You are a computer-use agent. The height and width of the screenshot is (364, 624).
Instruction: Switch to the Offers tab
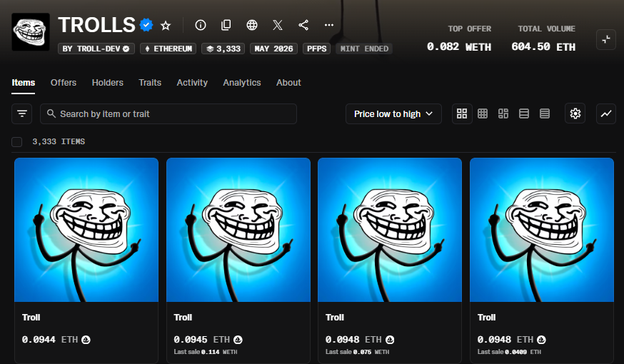tap(64, 83)
